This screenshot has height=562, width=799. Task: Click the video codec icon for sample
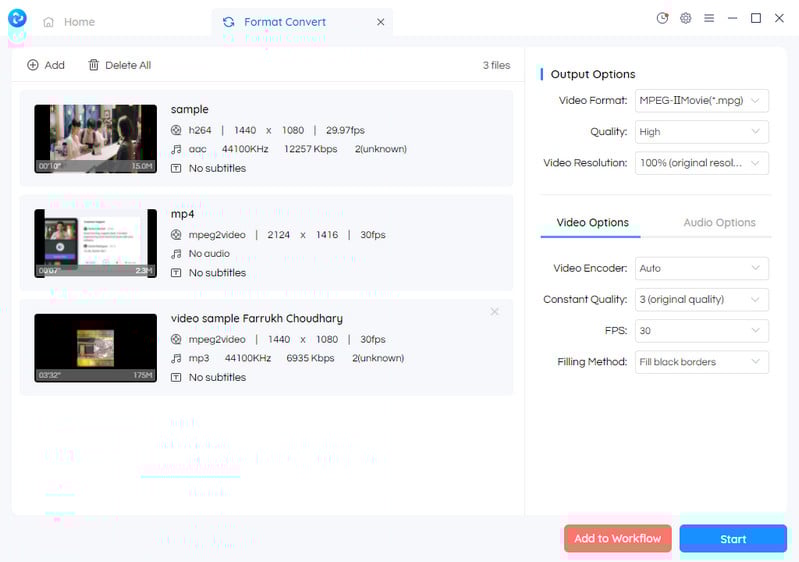tap(176, 130)
